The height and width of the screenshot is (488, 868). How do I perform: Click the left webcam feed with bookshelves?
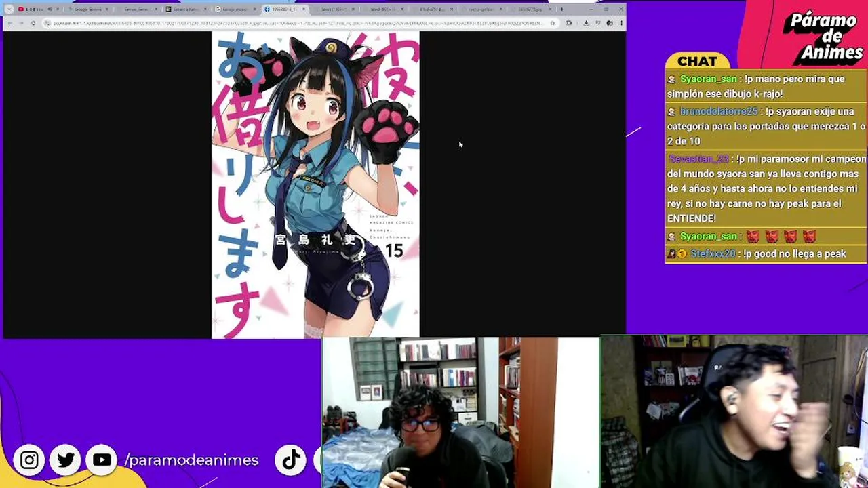coord(460,412)
